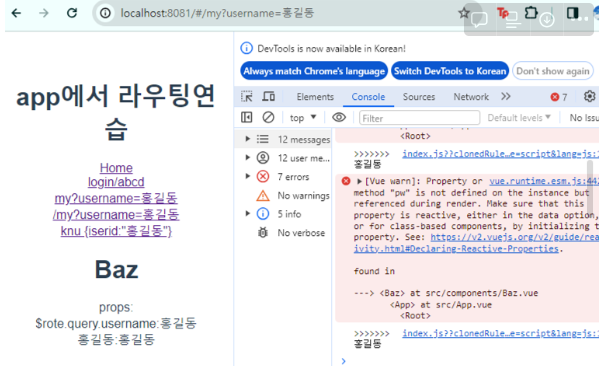Expand the 5 info group
This screenshot has width=603, height=366.
pyautogui.click(x=248, y=213)
